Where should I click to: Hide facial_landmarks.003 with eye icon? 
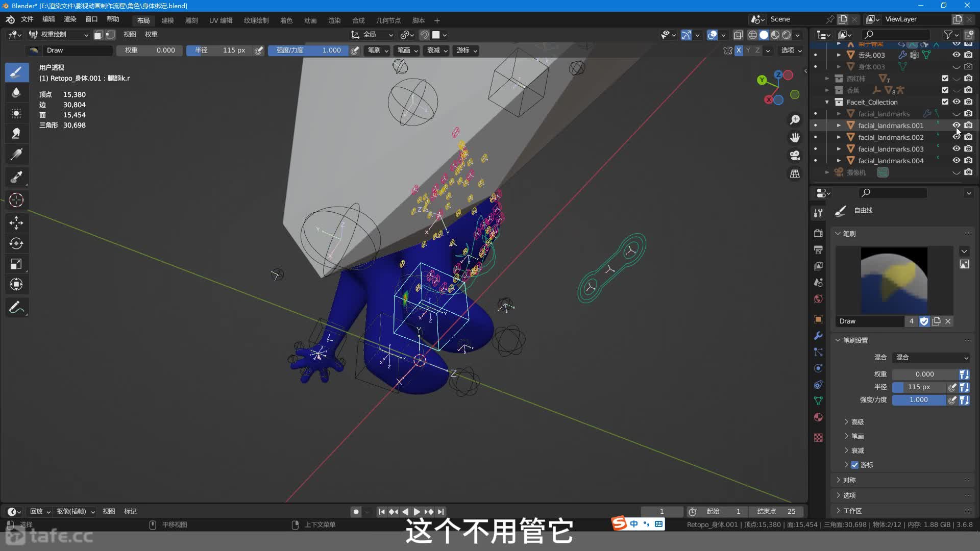[x=957, y=149]
